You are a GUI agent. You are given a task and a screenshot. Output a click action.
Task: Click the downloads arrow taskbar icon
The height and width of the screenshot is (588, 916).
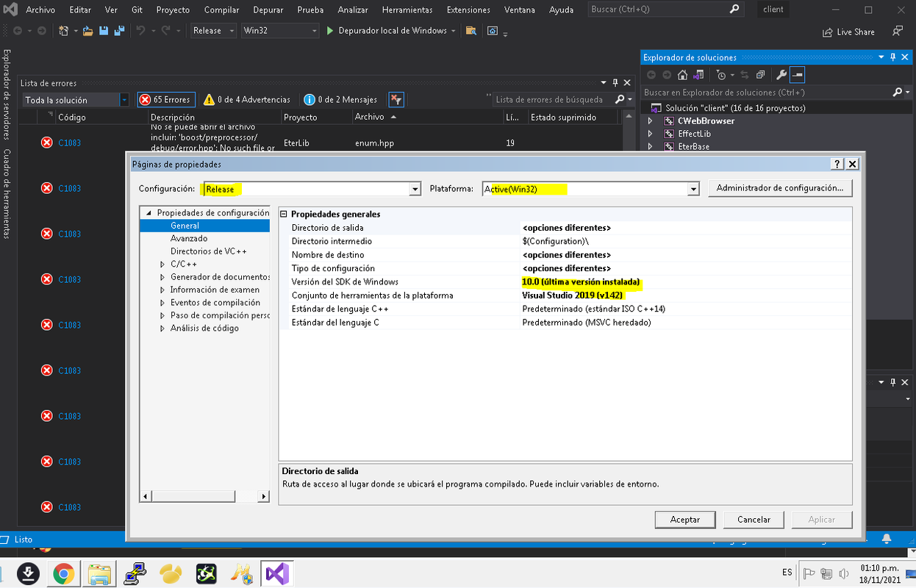pyautogui.click(x=28, y=573)
